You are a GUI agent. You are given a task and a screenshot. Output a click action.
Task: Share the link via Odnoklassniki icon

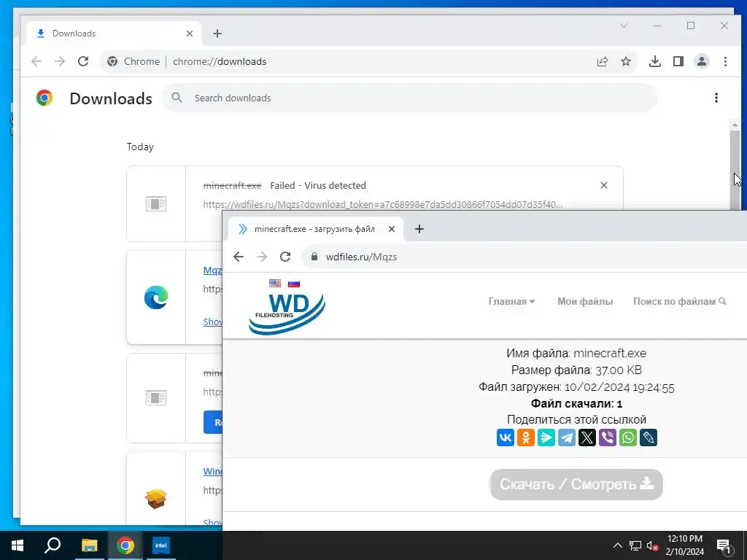click(526, 437)
